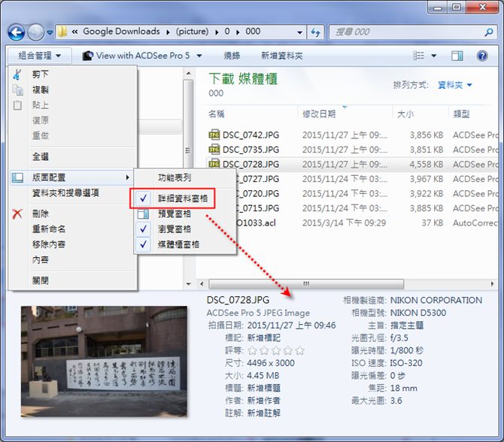The width and height of the screenshot is (504, 442).
Task: Click 新增作者 to add an author
Action: click(x=263, y=401)
